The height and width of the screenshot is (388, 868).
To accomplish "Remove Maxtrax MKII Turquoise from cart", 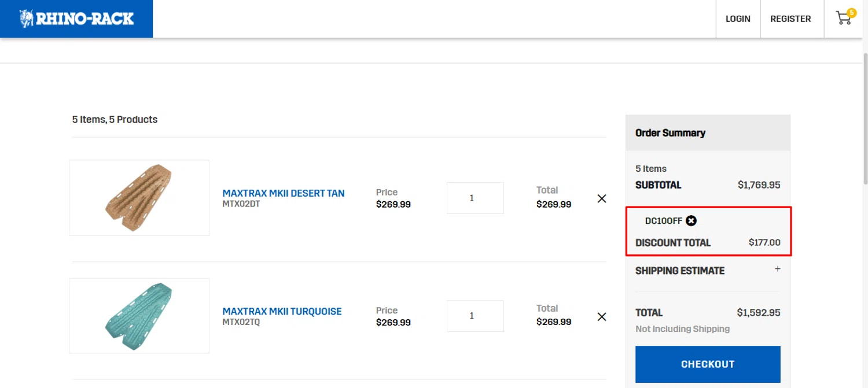I will coord(602,316).
